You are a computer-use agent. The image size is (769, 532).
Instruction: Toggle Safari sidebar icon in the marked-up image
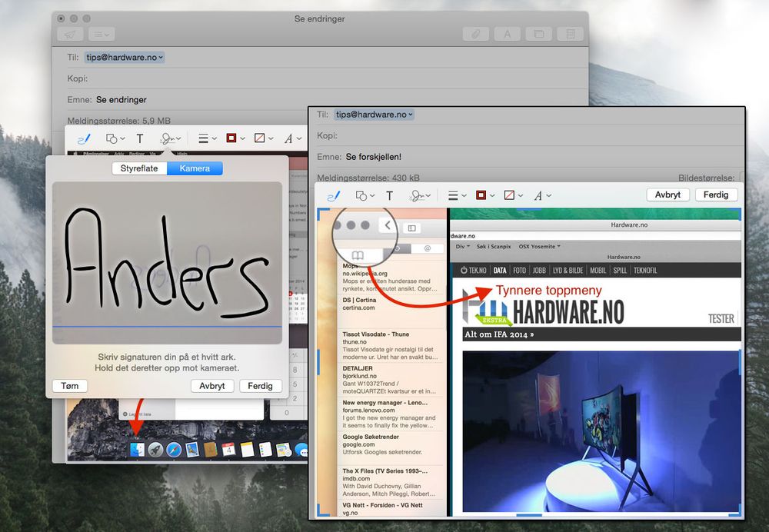pyautogui.click(x=412, y=228)
